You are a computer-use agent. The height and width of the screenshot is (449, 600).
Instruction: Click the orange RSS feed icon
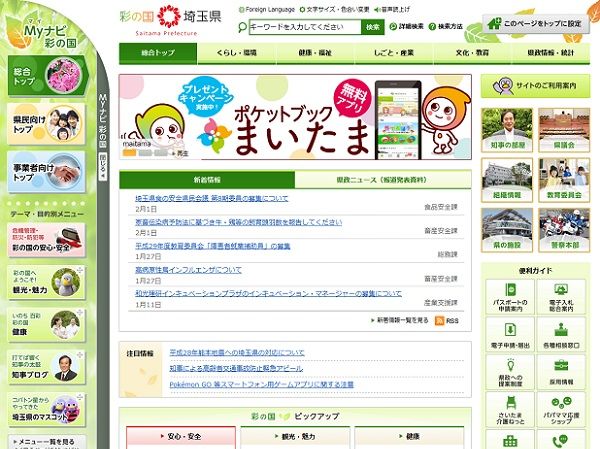point(439,320)
